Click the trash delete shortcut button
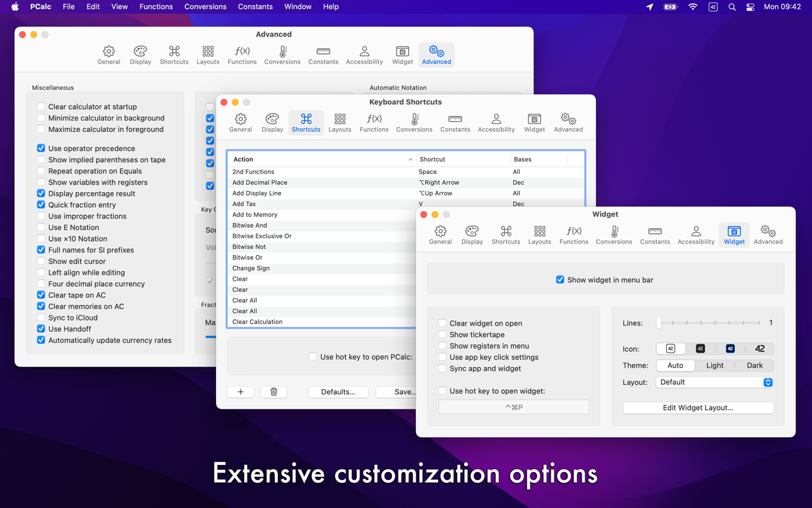The width and height of the screenshot is (812, 508). click(274, 392)
